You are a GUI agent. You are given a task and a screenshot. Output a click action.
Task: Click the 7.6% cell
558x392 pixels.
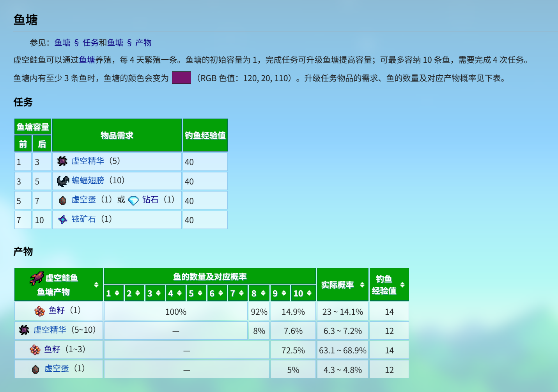tap(293, 331)
